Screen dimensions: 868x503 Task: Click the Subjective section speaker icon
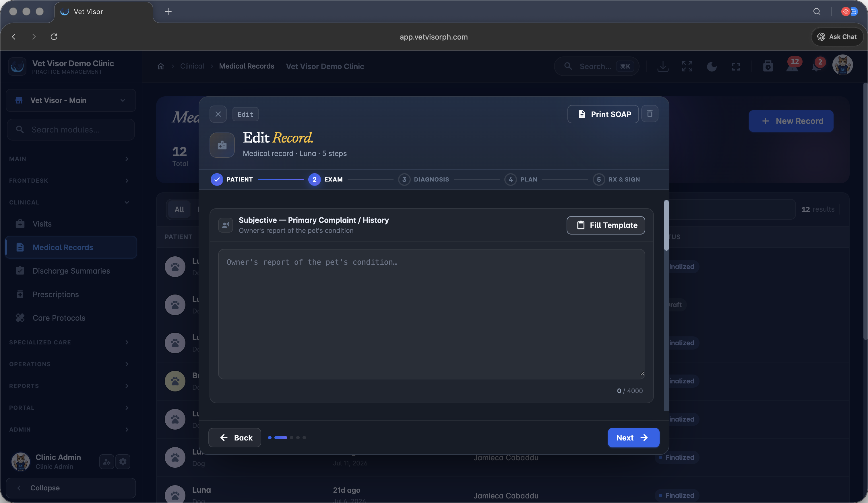(226, 225)
